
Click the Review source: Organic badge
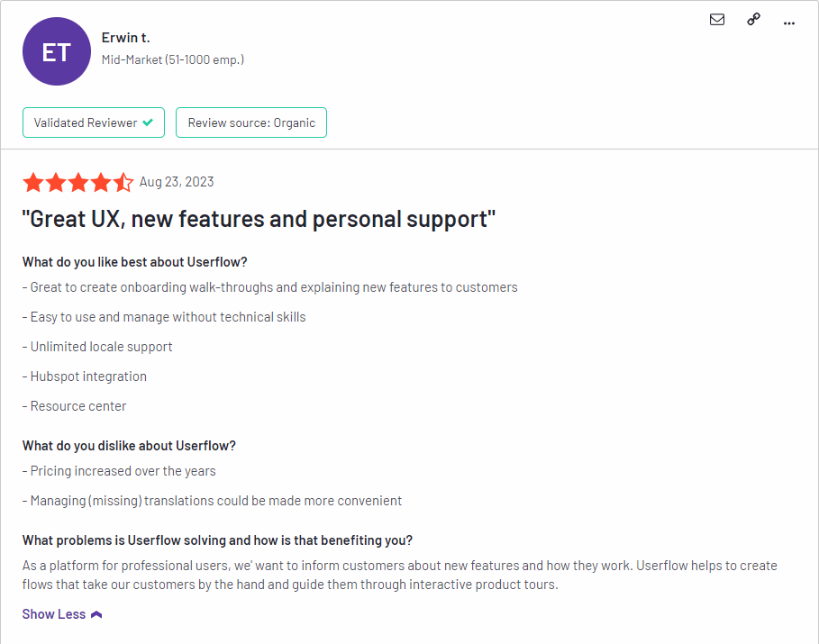(251, 122)
